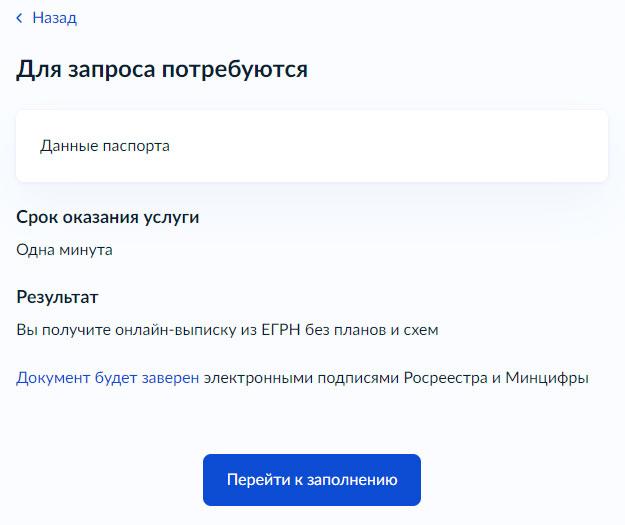Image resolution: width=625 pixels, height=525 pixels.
Task: Click the Для запроса потребуются heading
Action: [161, 70]
